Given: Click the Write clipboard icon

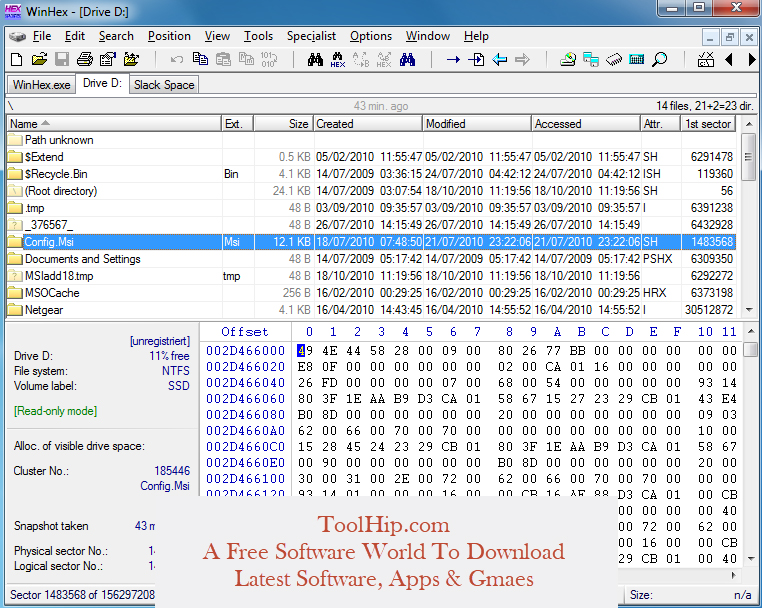Looking at the screenshot, I should (246, 60).
